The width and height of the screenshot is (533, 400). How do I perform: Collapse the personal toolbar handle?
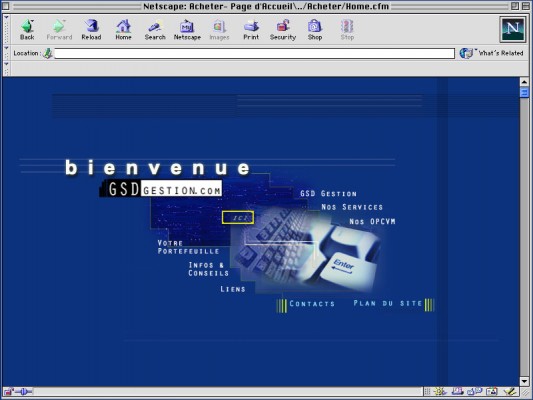coord(6,69)
